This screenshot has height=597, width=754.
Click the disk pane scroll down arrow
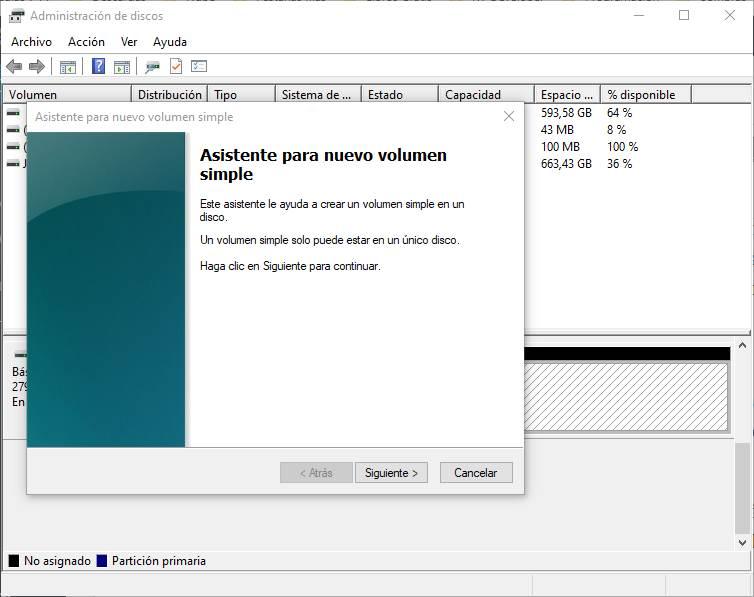point(742,543)
